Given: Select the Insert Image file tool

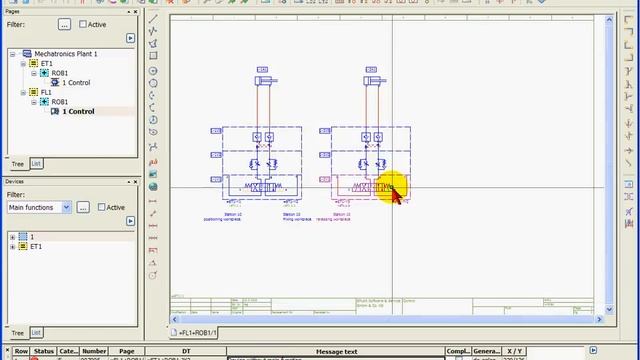Looking at the screenshot, I should click(153, 174).
